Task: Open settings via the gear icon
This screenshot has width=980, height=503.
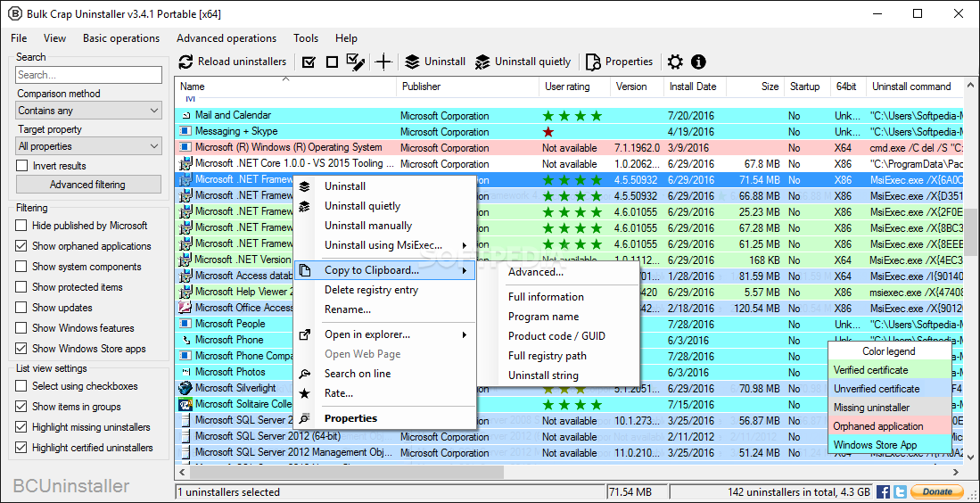Action: click(675, 62)
